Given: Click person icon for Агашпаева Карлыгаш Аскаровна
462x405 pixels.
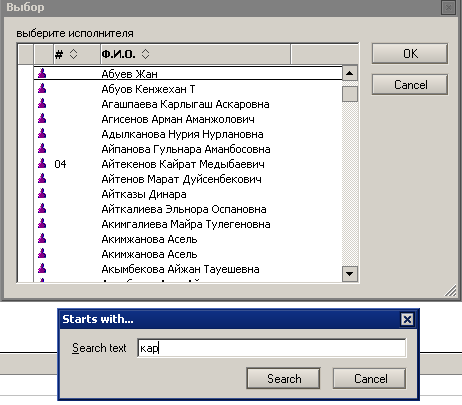Looking at the screenshot, I should point(42,103).
